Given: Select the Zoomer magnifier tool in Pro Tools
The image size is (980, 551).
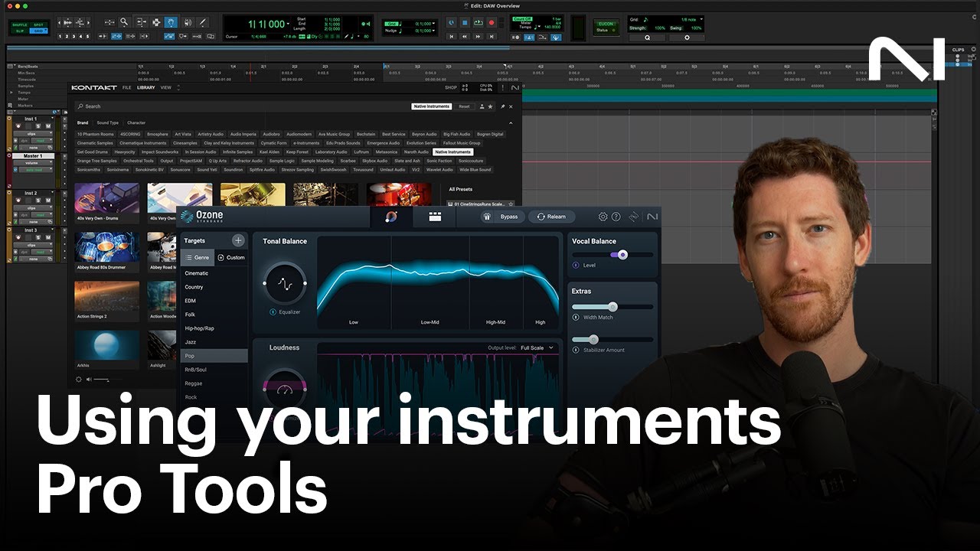Looking at the screenshot, I should (x=123, y=22).
